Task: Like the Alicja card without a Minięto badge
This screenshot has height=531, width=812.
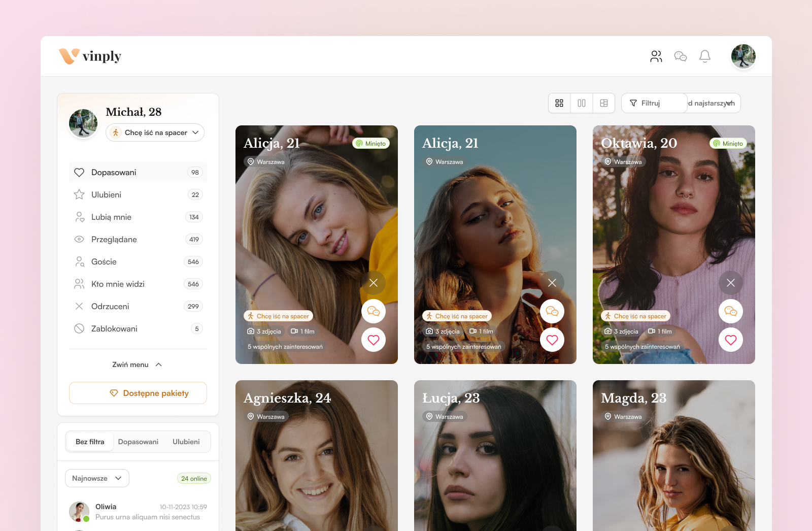Action: click(552, 340)
